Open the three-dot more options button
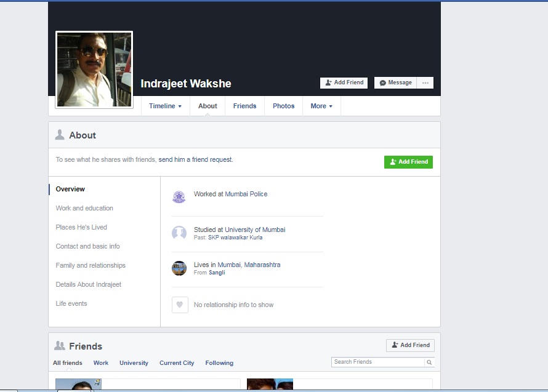 [425, 82]
